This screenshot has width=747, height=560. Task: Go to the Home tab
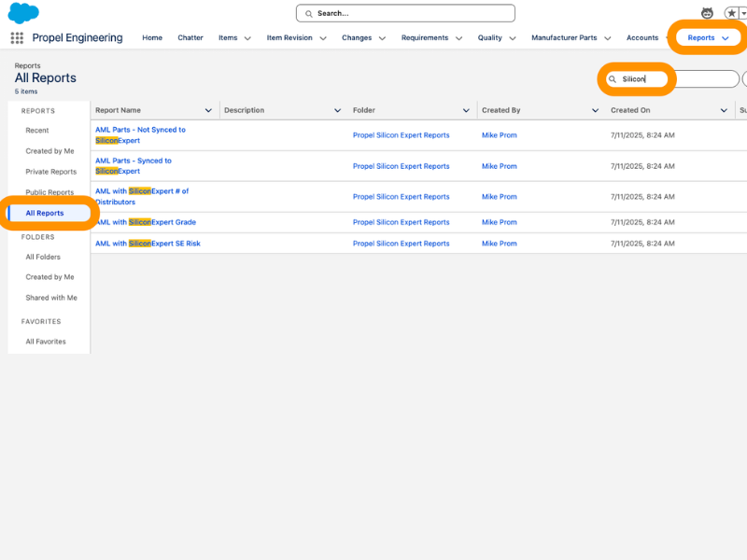(152, 37)
